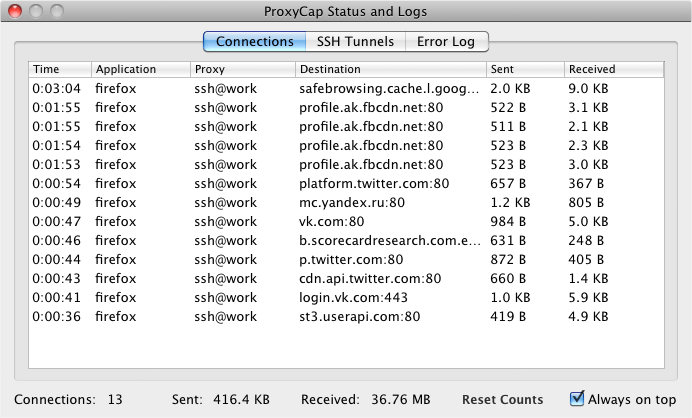This screenshot has height=418, width=692.
Task: Toggle the Always on top checkbox
Action: click(577, 399)
